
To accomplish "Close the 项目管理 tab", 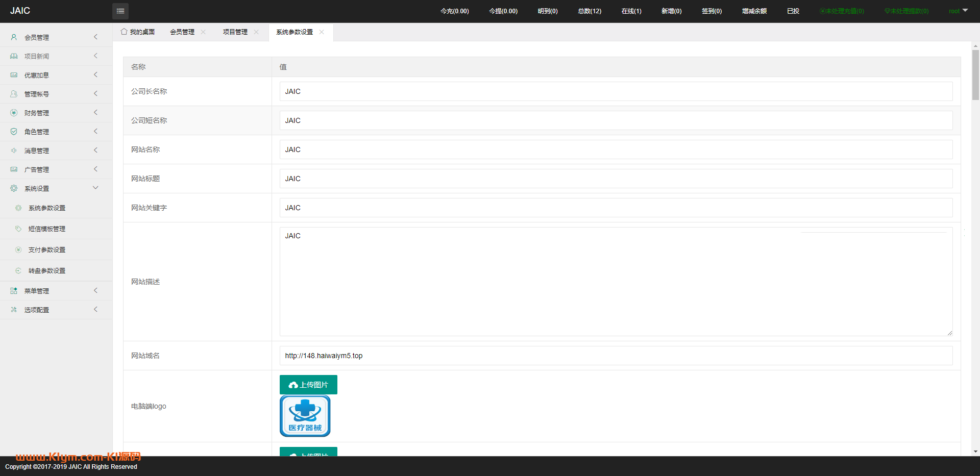I will click(x=256, y=32).
